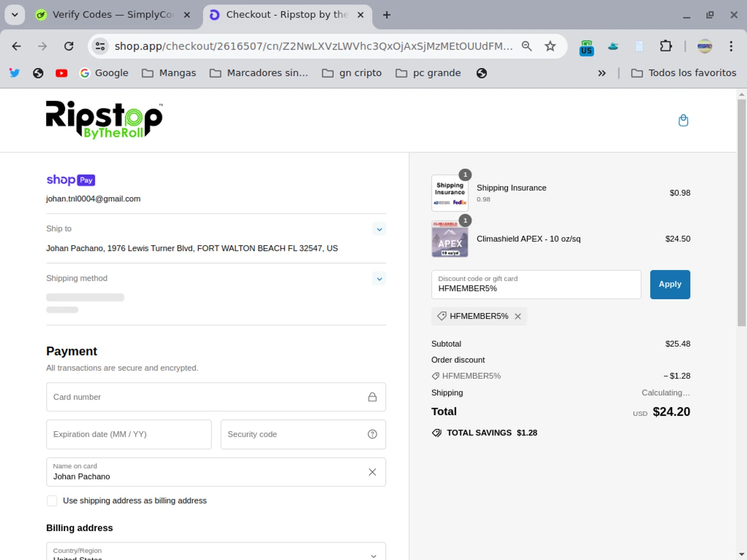The width and height of the screenshot is (747, 560).
Task: Click the lock icon in card number field
Action: (x=372, y=397)
